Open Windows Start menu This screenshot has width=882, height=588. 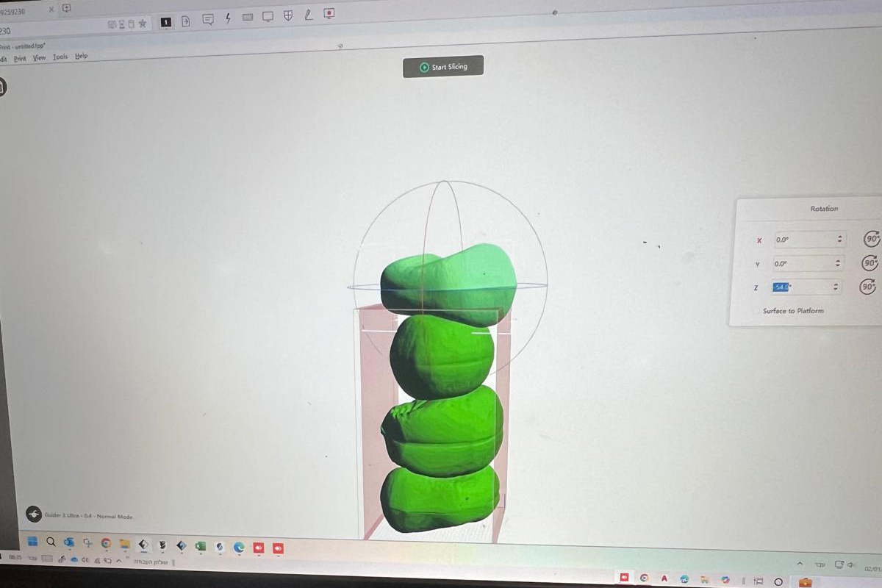32,542
